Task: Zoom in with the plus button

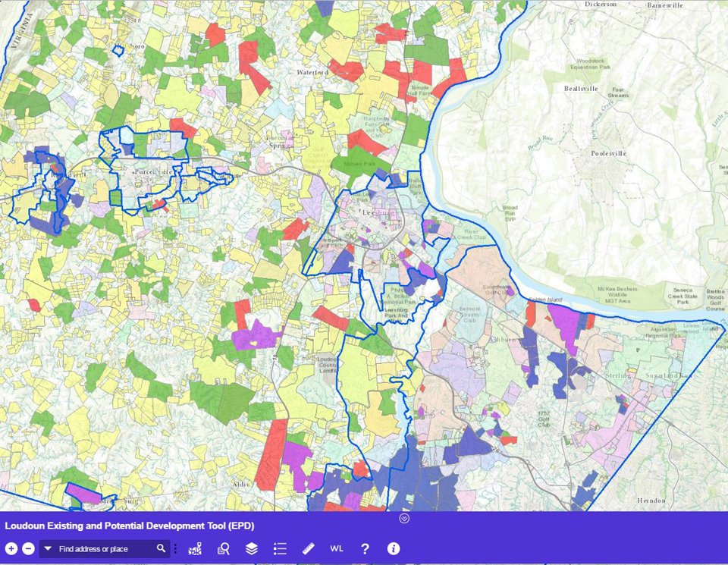Action: pyautogui.click(x=11, y=549)
